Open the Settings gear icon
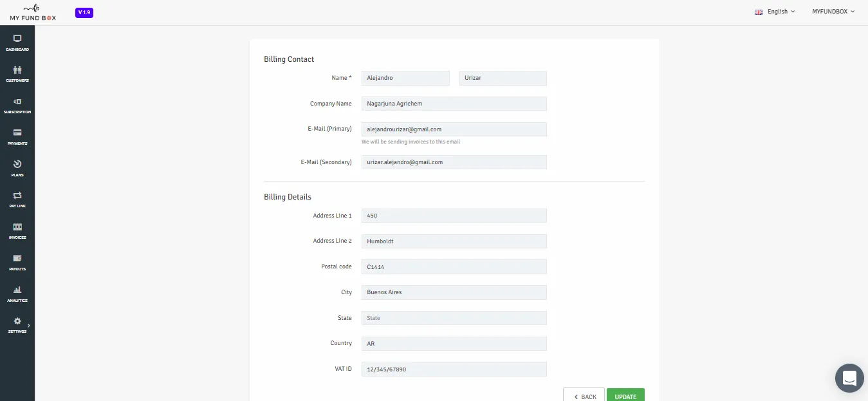The width and height of the screenshot is (868, 401). click(17, 321)
